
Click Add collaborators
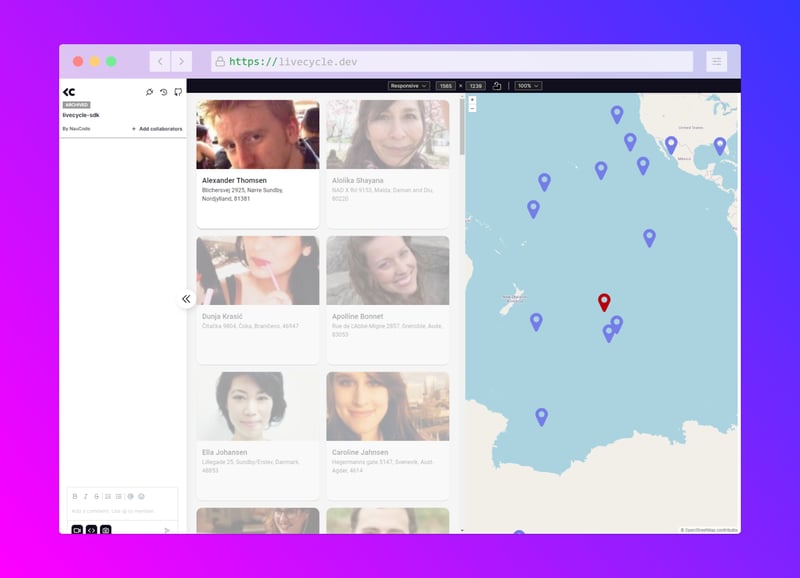point(157,129)
